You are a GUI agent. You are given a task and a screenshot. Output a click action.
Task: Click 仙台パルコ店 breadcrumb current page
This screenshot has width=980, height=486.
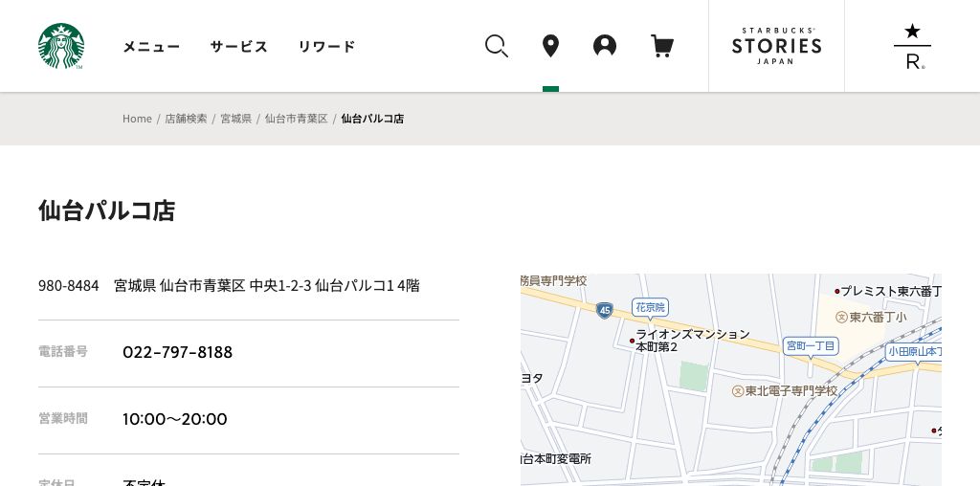coord(372,119)
